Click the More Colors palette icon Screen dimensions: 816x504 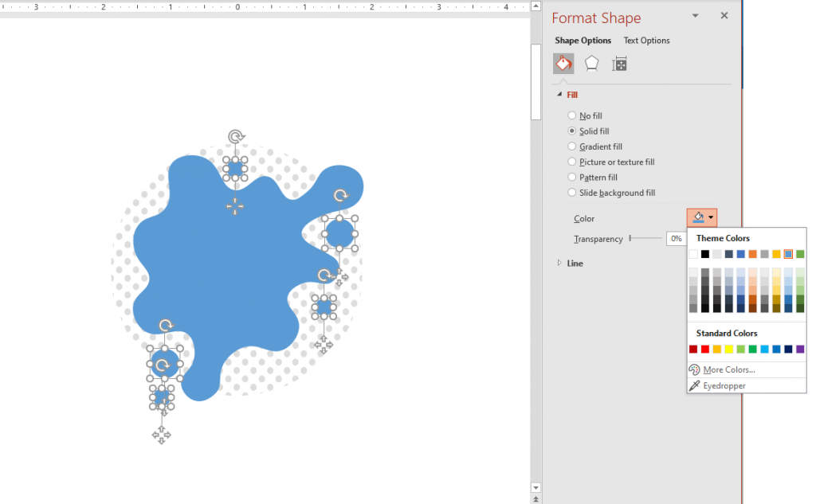694,369
